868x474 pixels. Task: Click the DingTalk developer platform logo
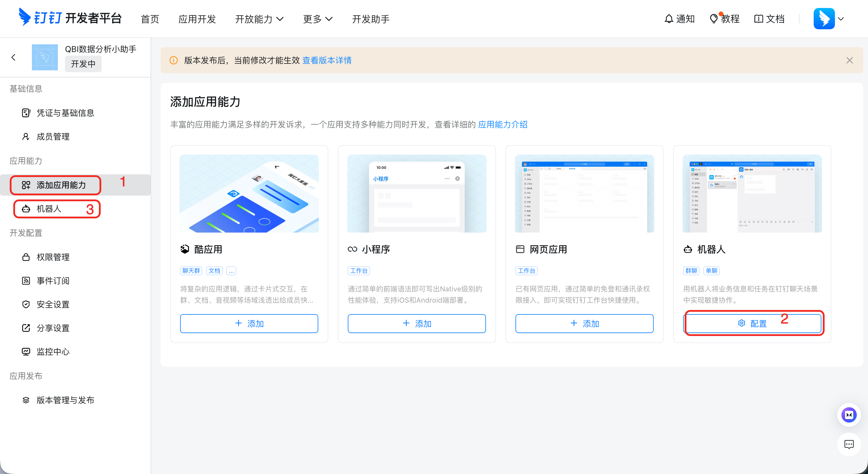pyautogui.click(x=70, y=18)
